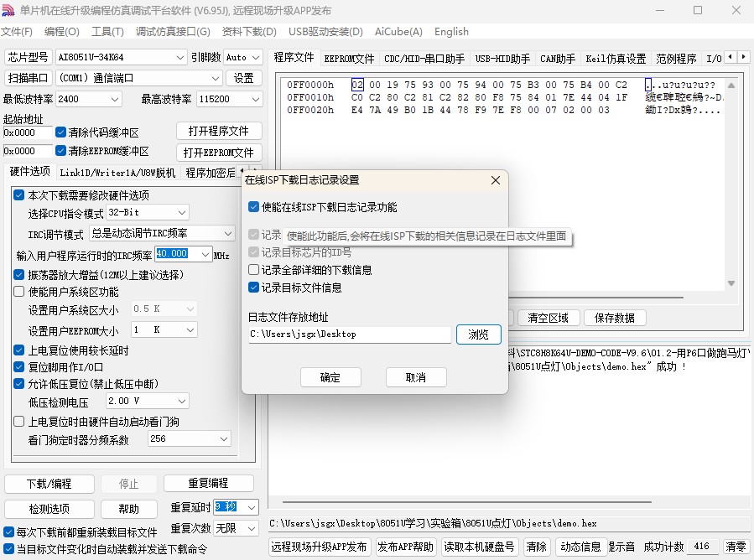This screenshot has width=754, height=560.
Task: Click log file path input field
Action: pos(350,334)
